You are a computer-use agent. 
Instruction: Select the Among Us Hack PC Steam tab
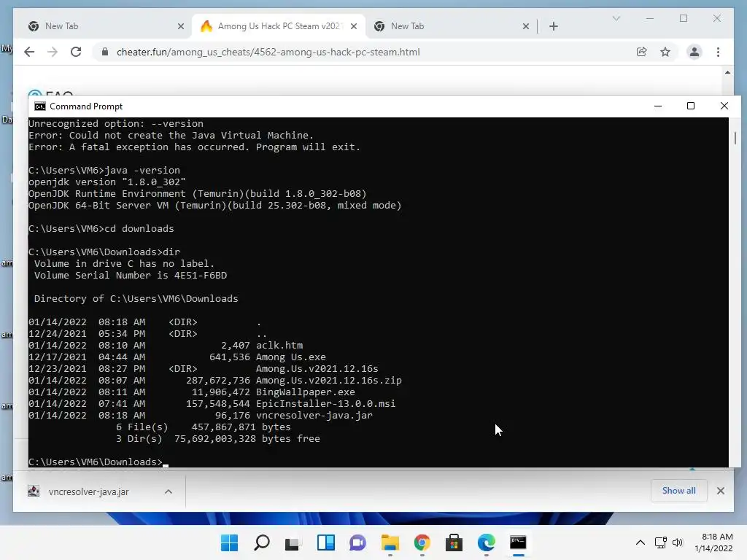[x=279, y=26]
